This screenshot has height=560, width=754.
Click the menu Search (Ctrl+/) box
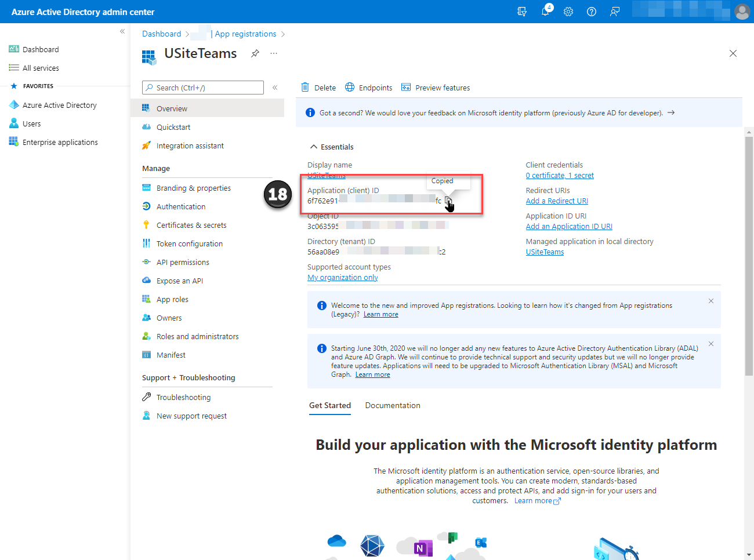tap(203, 88)
